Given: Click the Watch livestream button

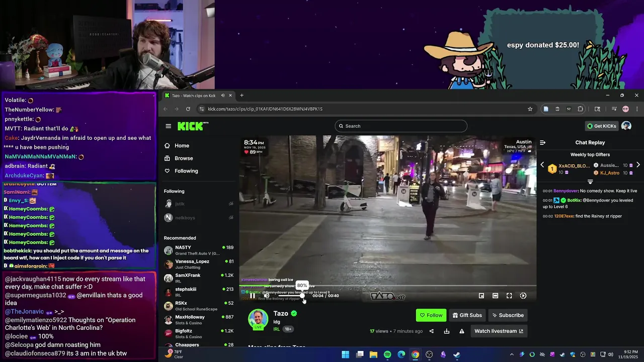Looking at the screenshot, I should 499,331.
